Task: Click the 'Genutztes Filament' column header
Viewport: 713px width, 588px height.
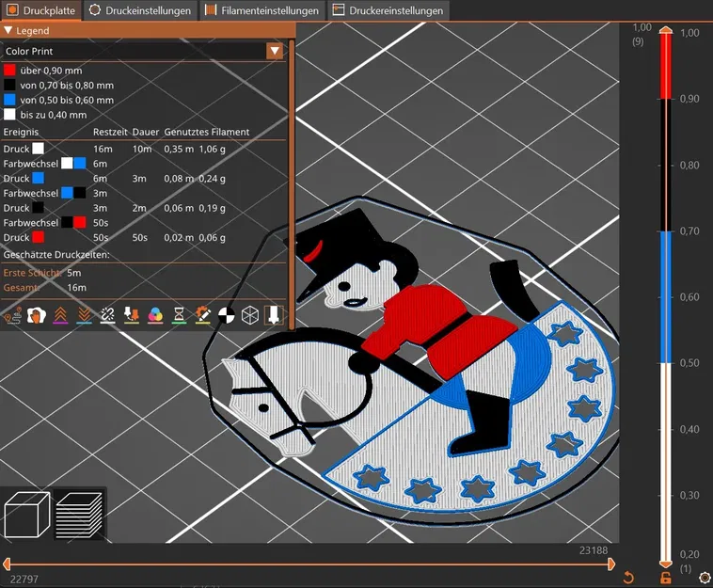Action: pos(206,132)
